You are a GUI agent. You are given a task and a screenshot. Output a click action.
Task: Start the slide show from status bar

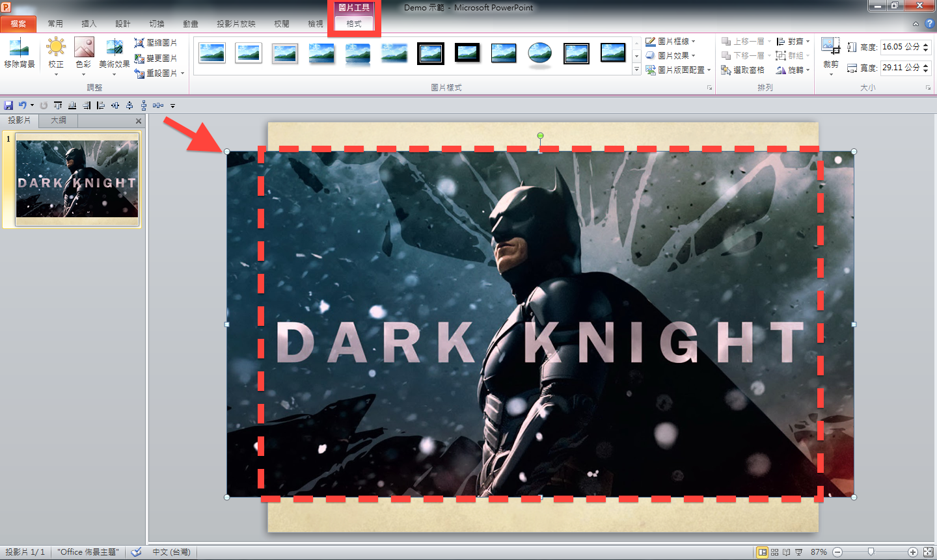[x=798, y=552]
